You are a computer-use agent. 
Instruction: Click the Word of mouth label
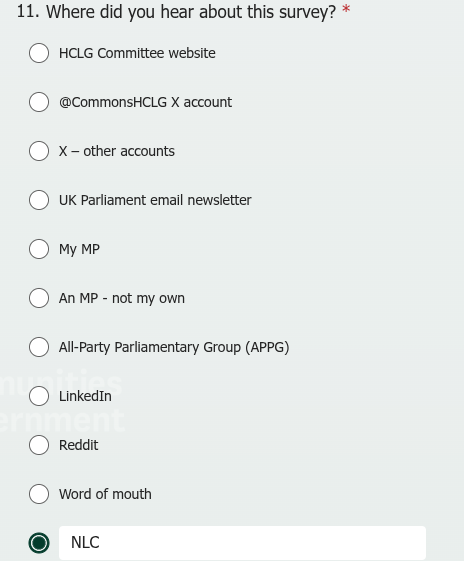(x=105, y=494)
